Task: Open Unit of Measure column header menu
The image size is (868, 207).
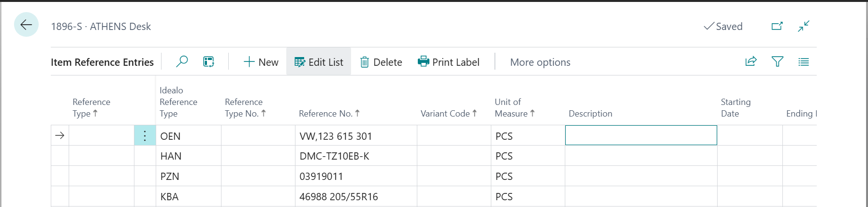Action: pos(514,108)
